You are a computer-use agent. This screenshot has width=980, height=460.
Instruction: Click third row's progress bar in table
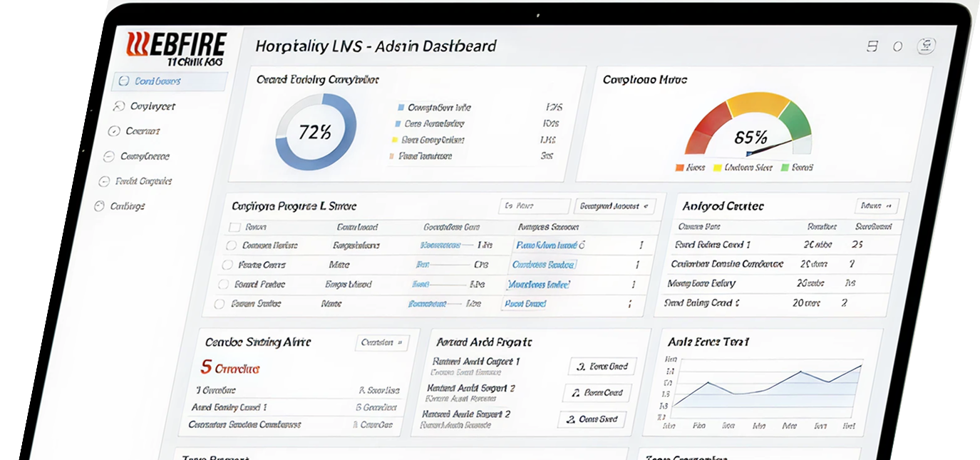tap(440, 285)
